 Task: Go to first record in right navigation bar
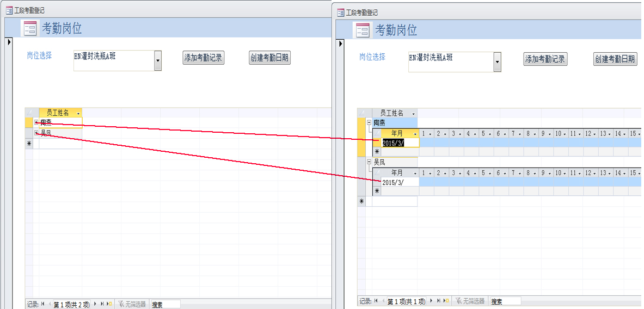coord(376,301)
